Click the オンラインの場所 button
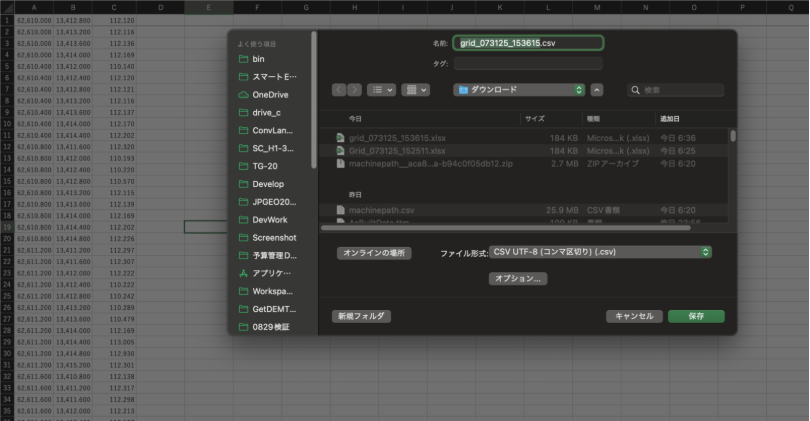The height and width of the screenshot is (421, 810). click(x=374, y=254)
